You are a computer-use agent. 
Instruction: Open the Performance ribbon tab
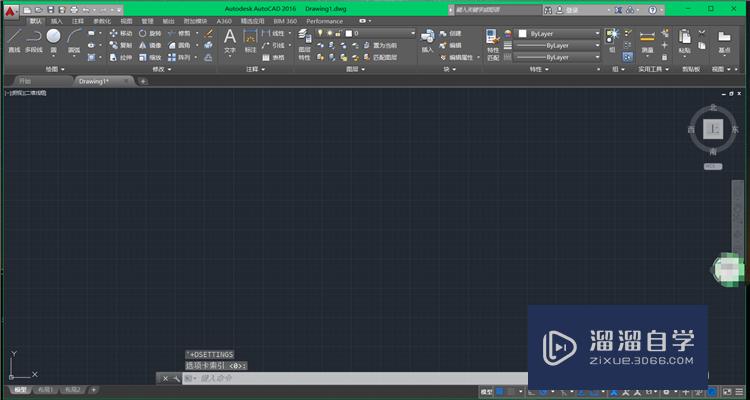click(x=324, y=21)
